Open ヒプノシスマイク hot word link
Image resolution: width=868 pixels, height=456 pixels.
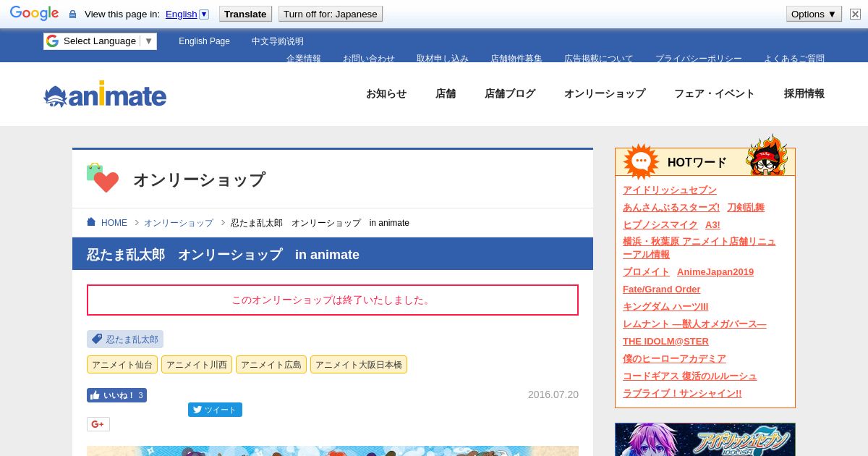pos(660,224)
